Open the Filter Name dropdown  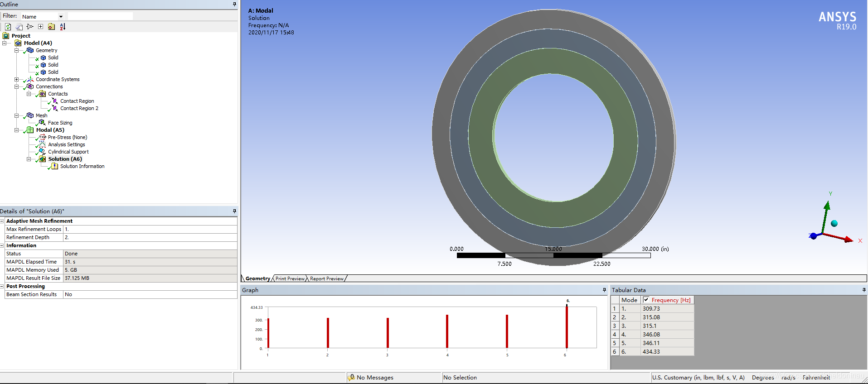pyautogui.click(x=61, y=17)
